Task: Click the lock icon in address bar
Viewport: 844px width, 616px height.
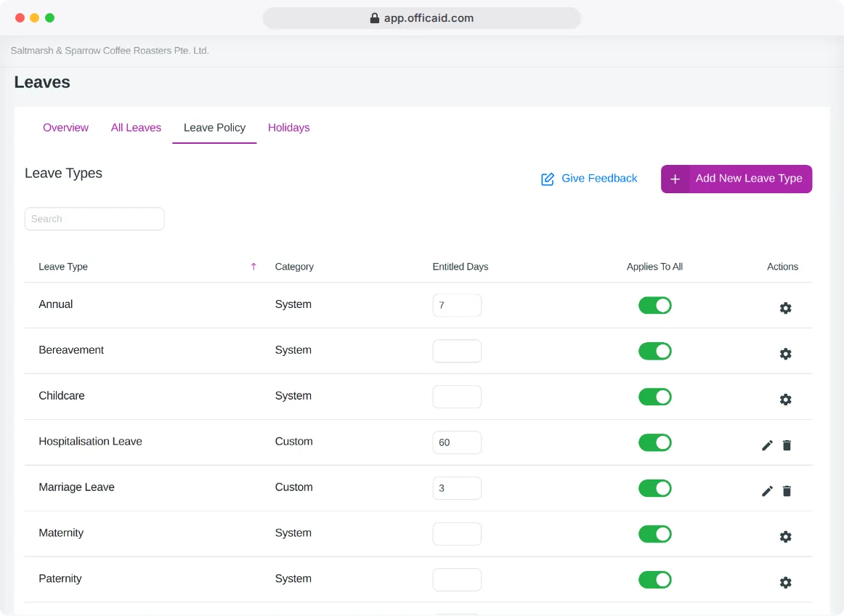Action: tap(375, 18)
